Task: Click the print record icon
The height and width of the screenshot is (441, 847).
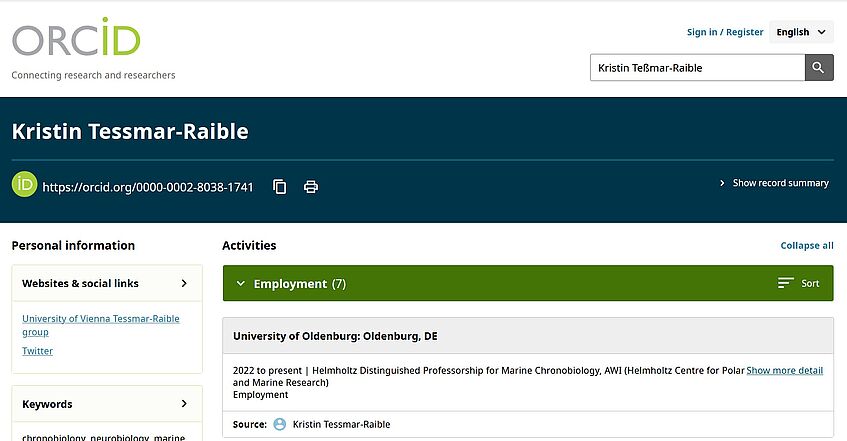Action: 311,187
